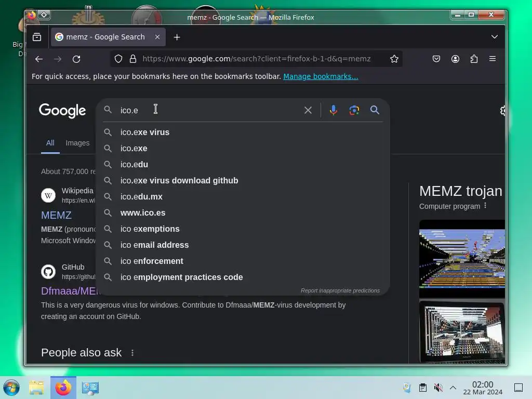The image size is (532, 399).
Task: Choose suggestion 'ico employment practices code'
Action: click(x=243, y=277)
